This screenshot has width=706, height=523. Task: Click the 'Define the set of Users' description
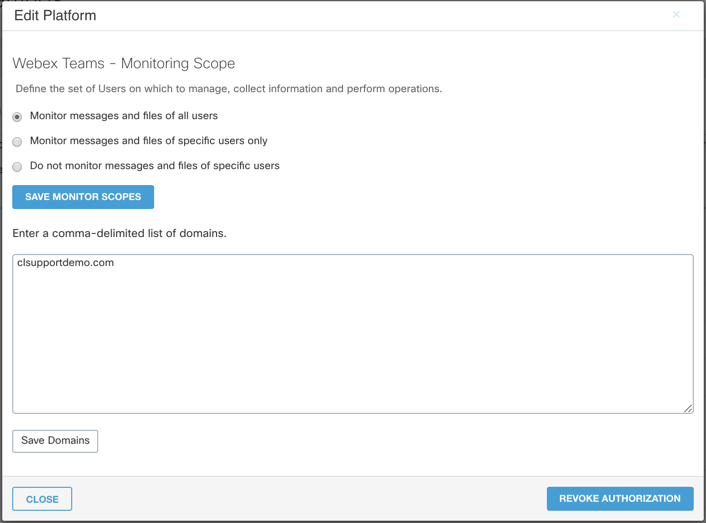pos(229,89)
